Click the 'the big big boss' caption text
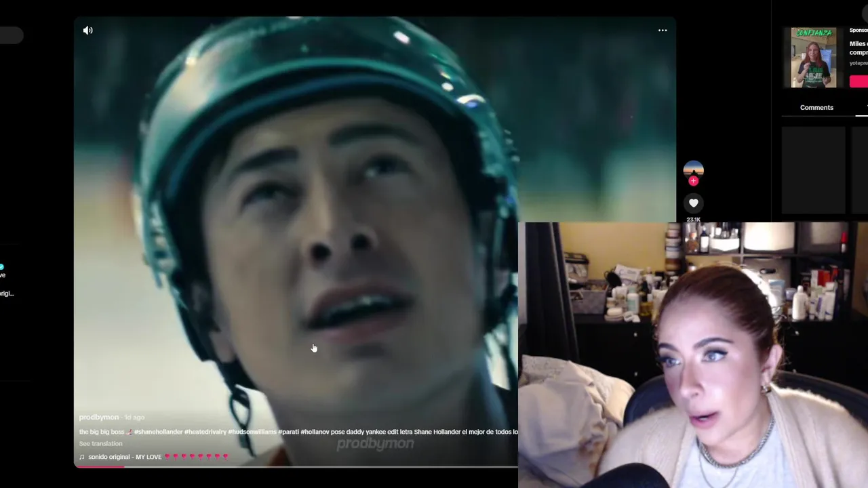Viewport: 868px width, 488px height. point(102,432)
